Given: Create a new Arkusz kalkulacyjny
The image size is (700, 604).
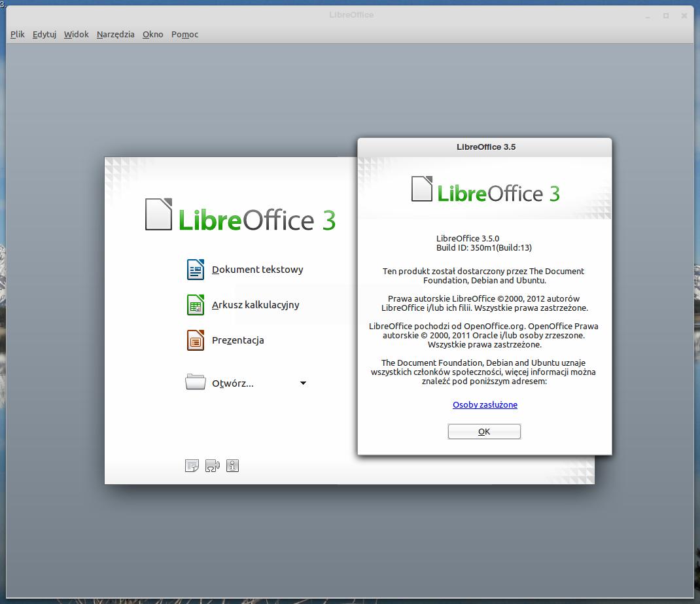Looking at the screenshot, I should pyautogui.click(x=255, y=305).
